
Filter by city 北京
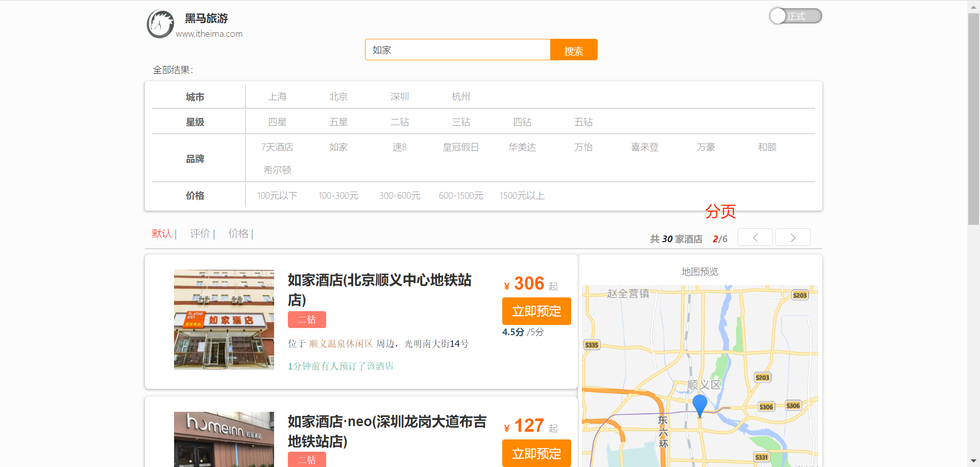338,97
